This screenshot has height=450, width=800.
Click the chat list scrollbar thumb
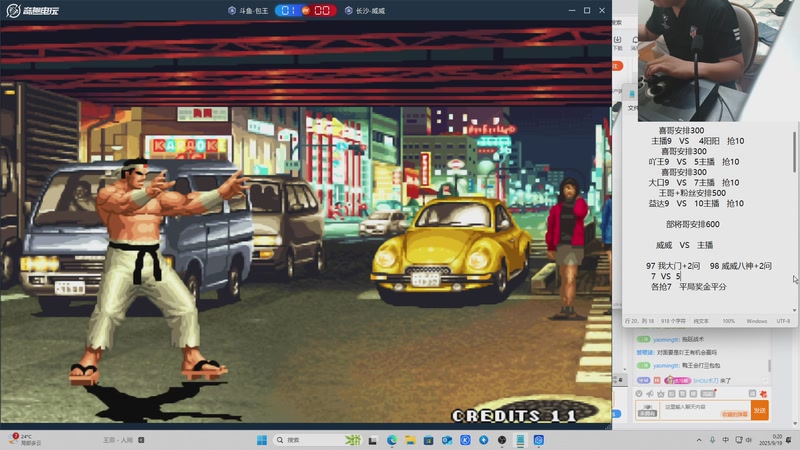(769, 365)
